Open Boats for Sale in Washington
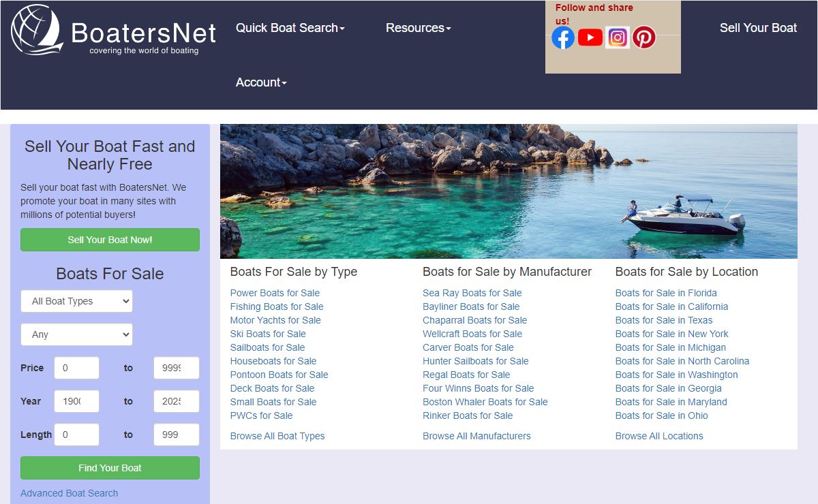Screen dimensions: 818x504 (677, 375)
